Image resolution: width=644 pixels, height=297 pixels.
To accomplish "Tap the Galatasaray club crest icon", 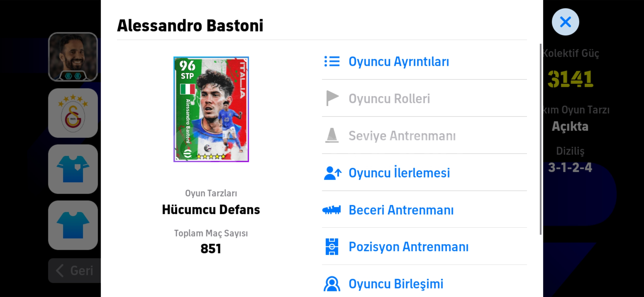I will 73,113.
